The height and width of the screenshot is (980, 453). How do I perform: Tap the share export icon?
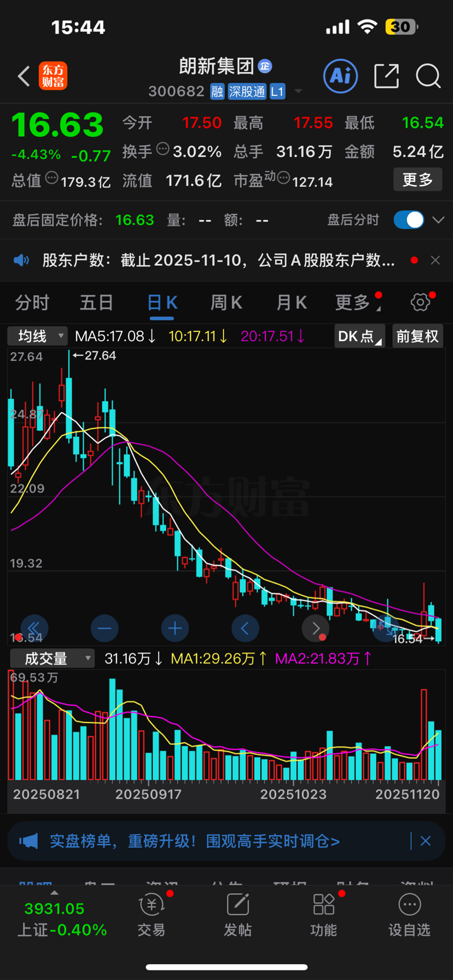(x=387, y=76)
